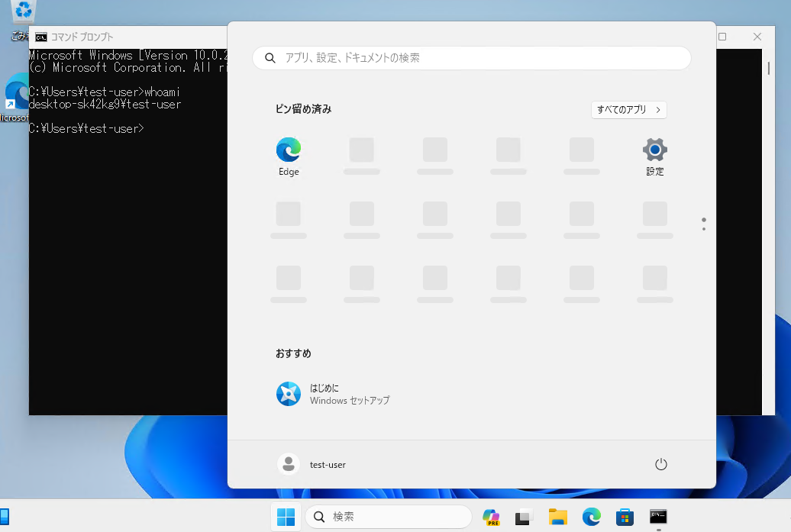Launch Microsoft Edge from the taskbar
The height and width of the screenshot is (532, 791).
591,517
